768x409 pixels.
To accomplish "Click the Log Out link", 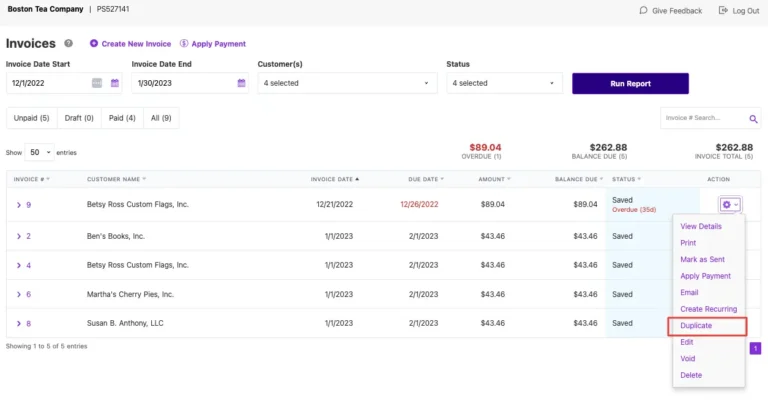I will pyautogui.click(x=745, y=11).
